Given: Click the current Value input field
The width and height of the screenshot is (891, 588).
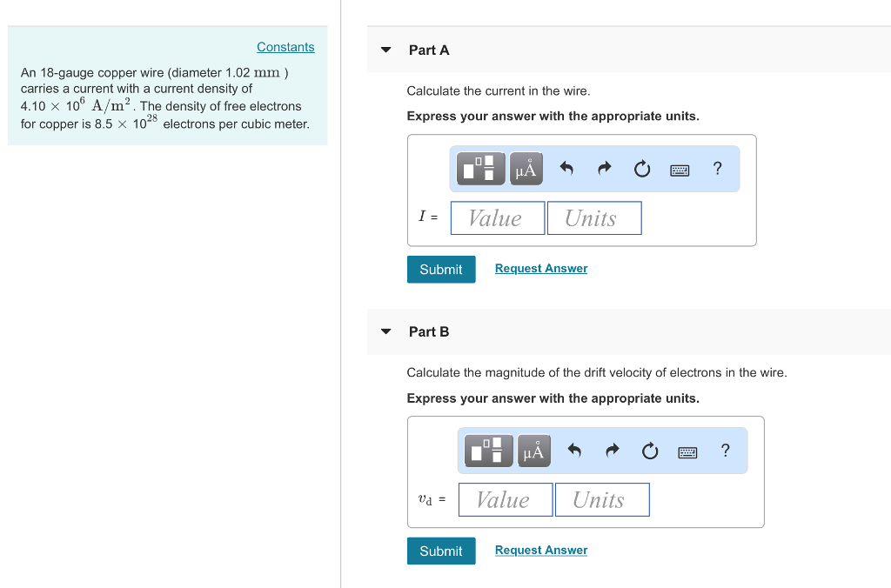Looking at the screenshot, I should click(498, 218).
